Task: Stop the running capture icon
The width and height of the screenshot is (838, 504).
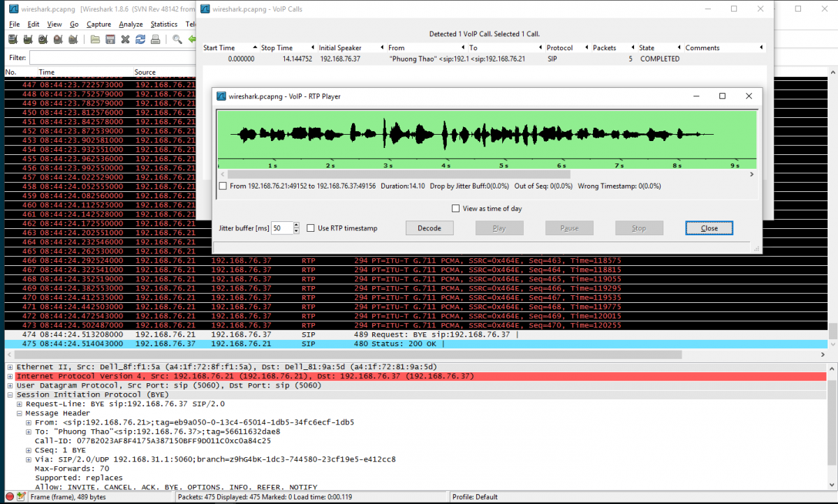Action: click(x=57, y=40)
